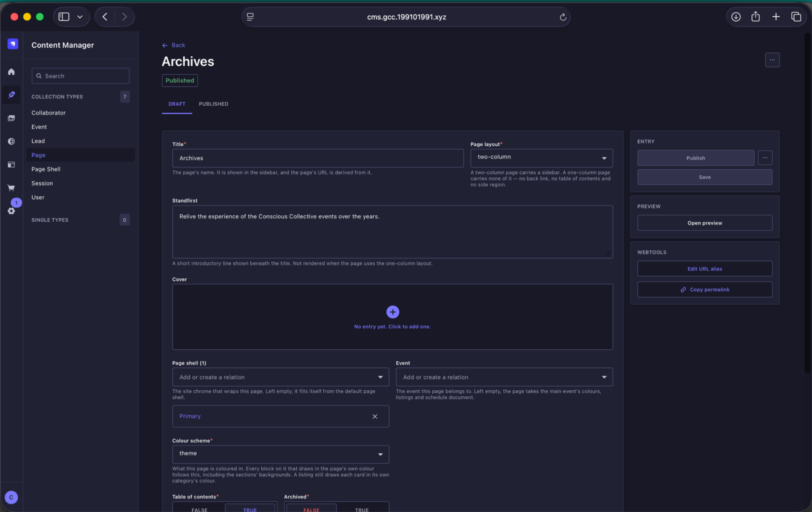Set Table of contents to TRUE
812x512 pixels.
pos(250,508)
